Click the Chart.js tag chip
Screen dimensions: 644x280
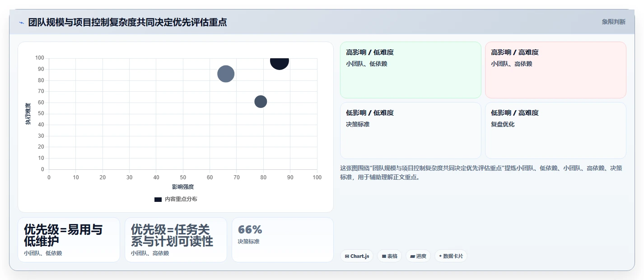point(357,256)
